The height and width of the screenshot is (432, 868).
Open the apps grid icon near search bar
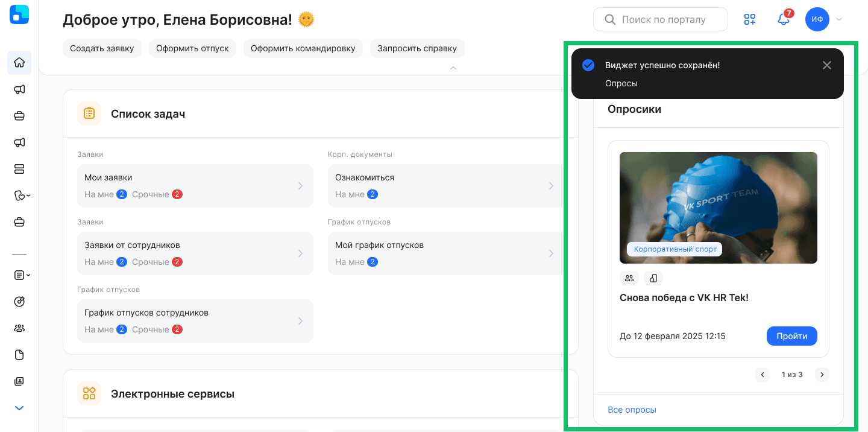coord(749,19)
